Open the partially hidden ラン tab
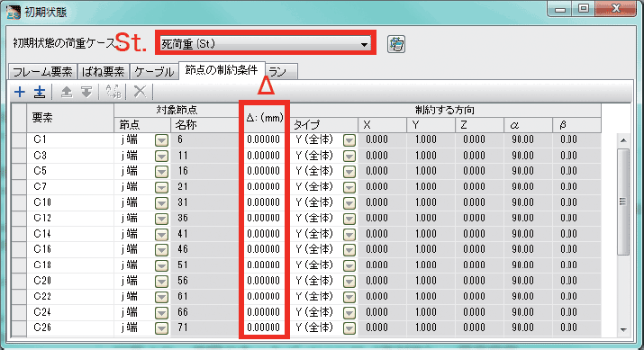This screenshot has width=644, height=350. 281,72
